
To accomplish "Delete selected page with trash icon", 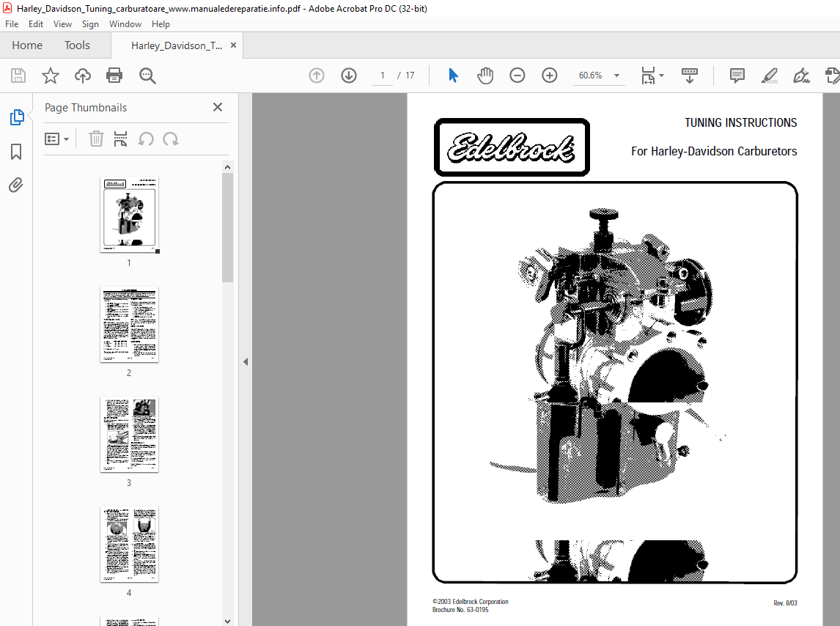I will point(96,139).
